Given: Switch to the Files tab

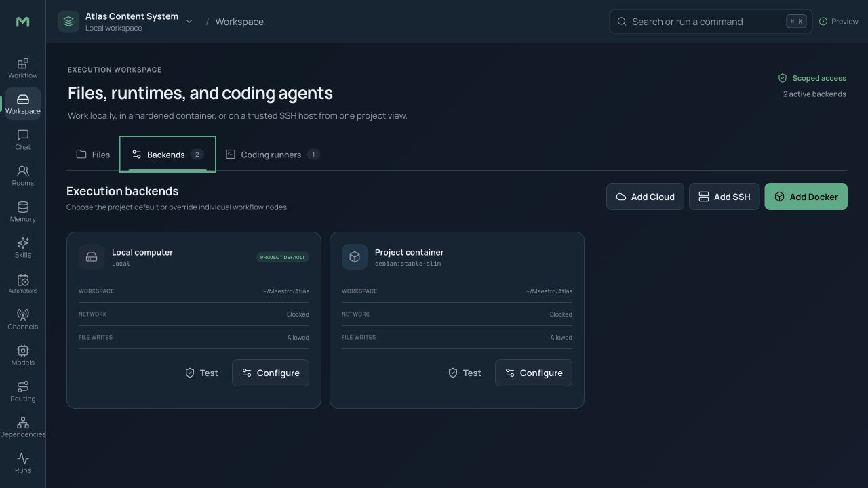Looking at the screenshot, I should [93, 155].
